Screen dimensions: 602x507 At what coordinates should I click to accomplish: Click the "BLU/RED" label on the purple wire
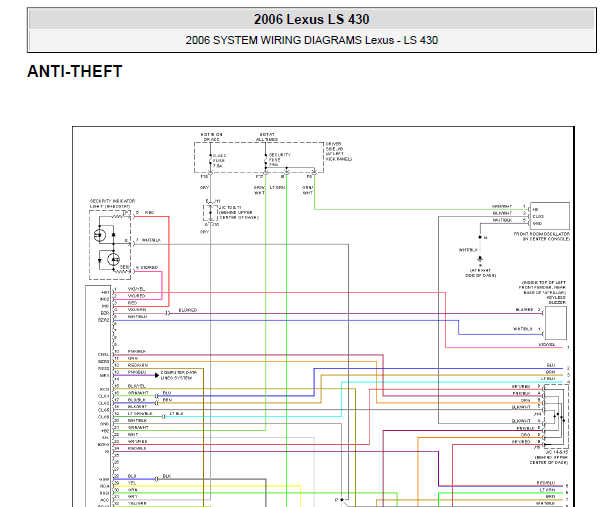pyautogui.click(x=188, y=310)
